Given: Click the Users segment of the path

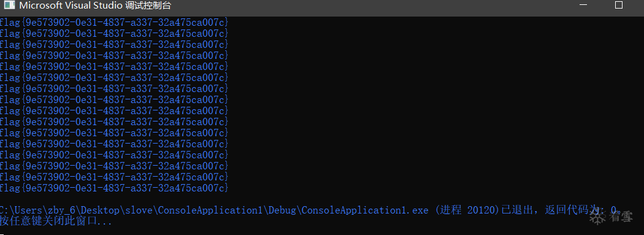Looking at the screenshot, I should [x=31, y=210].
